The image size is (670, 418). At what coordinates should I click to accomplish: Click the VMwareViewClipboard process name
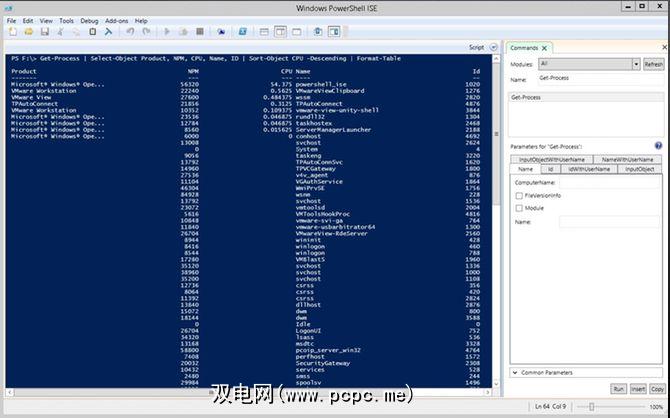[x=330, y=91]
